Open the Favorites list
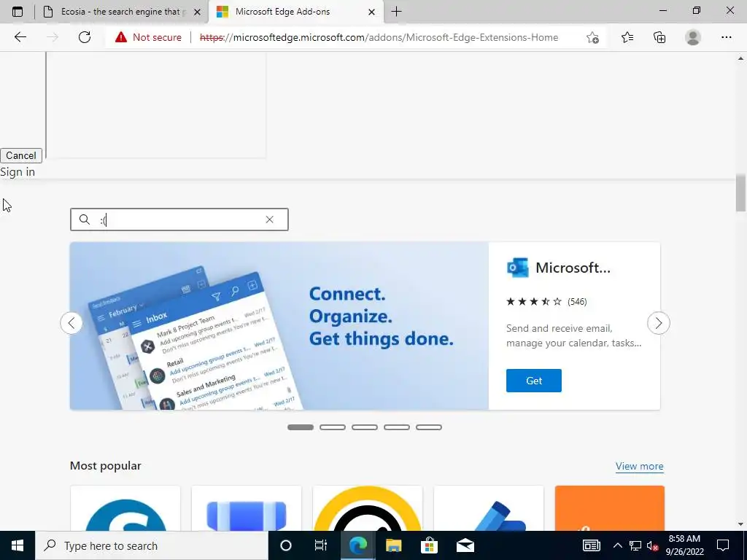Screen dimensions: 747x560 (x=627, y=37)
